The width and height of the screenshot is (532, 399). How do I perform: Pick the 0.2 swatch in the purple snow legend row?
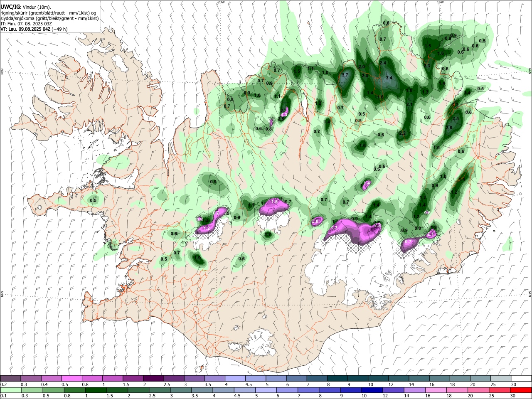click(10, 378)
